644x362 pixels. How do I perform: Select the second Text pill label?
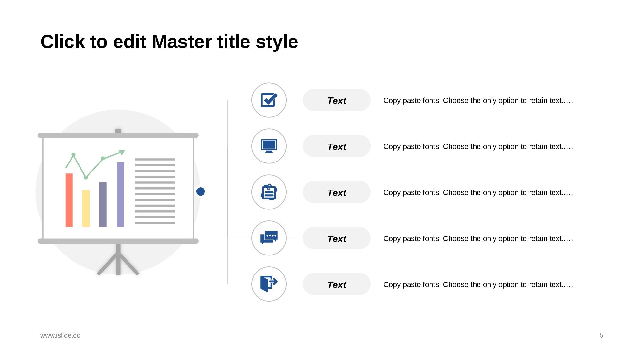point(336,146)
